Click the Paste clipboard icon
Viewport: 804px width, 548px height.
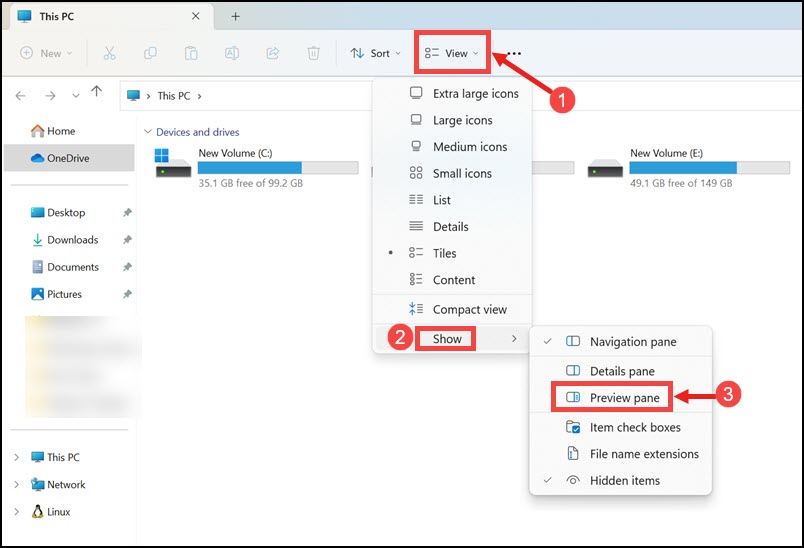click(x=191, y=53)
